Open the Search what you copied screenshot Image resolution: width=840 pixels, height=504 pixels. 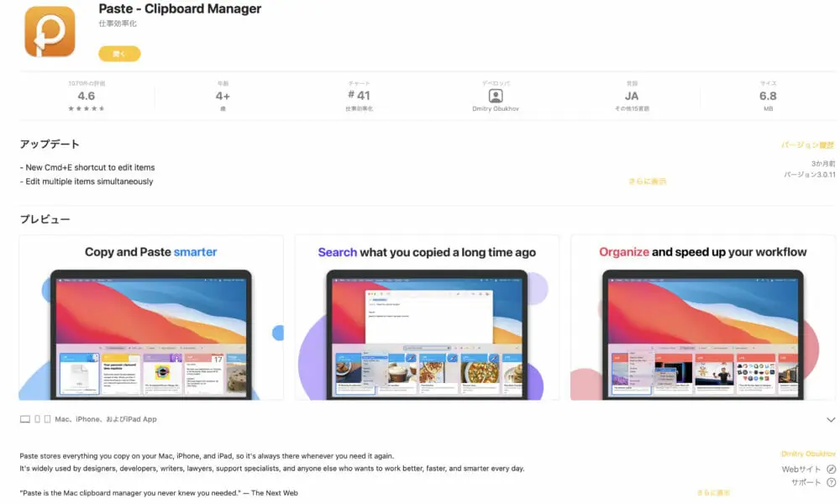coord(427,318)
